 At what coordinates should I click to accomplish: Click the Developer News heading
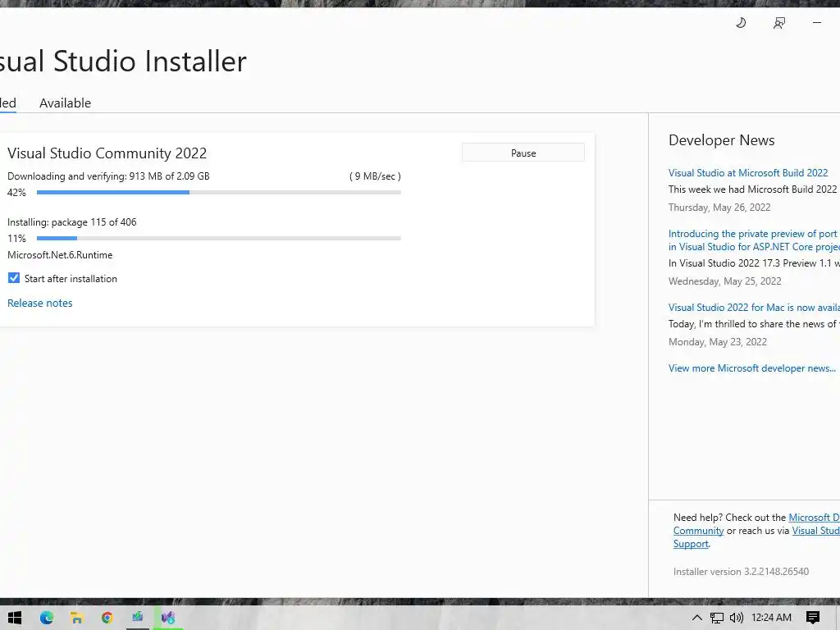coord(721,139)
